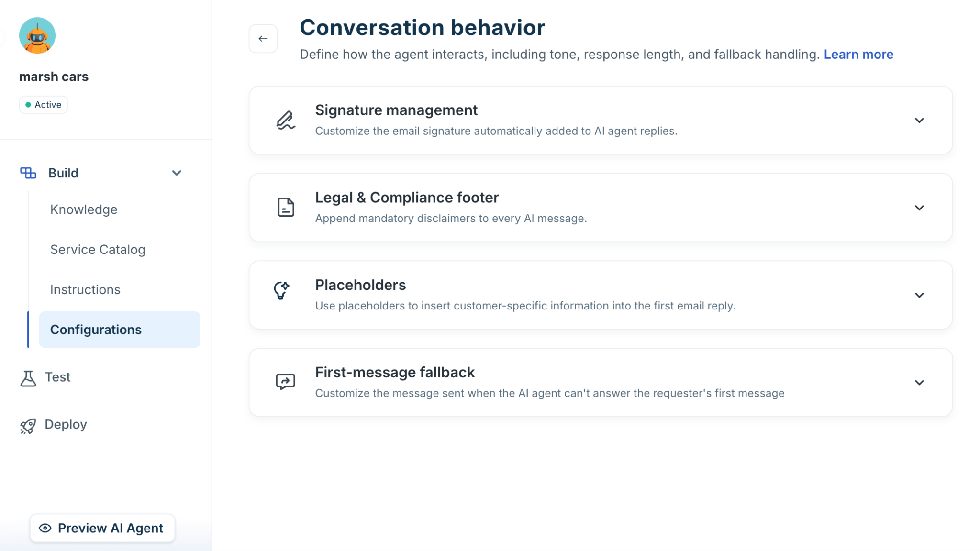This screenshot has height=551, width=980.
Task: Follow the Learn more link
Action: pyautogui.click(x=858, y=55)
